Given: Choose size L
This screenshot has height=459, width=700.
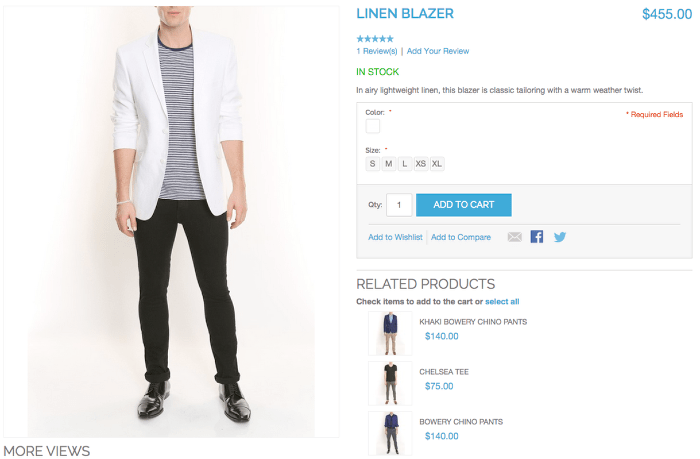Looking at the screenshot, I should tap(404, 164).
